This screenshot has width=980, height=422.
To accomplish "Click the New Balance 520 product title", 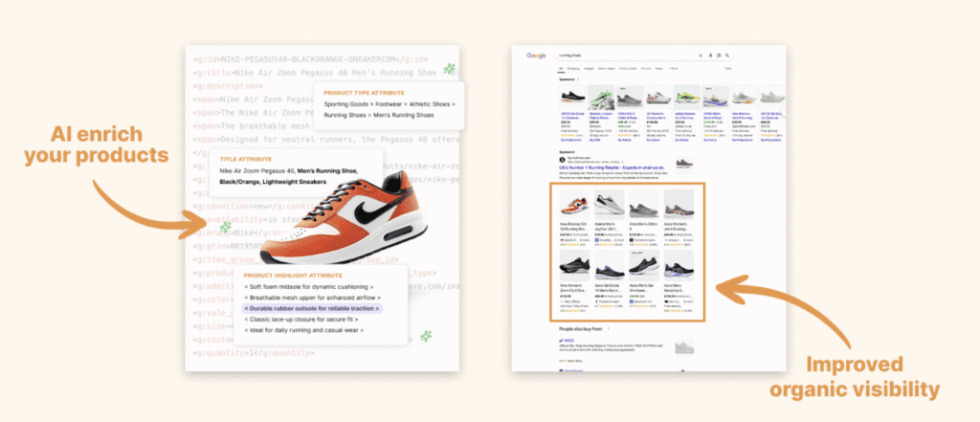I will pyautogui.click(x=574, y=227).
